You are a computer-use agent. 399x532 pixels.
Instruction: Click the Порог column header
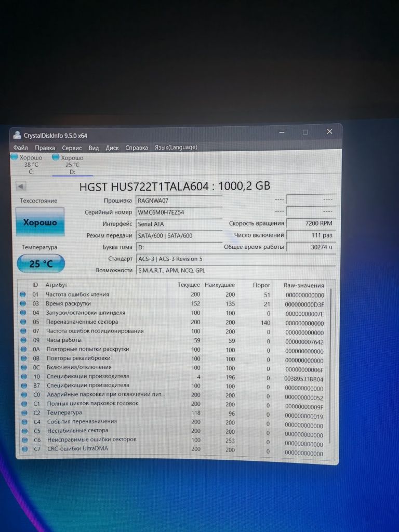(261, 285)
